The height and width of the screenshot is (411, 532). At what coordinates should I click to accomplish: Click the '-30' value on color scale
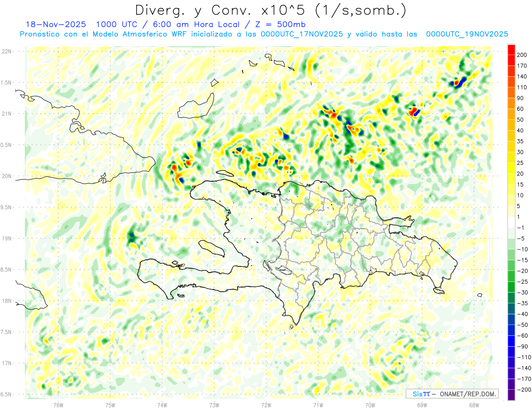coord(522,292)
